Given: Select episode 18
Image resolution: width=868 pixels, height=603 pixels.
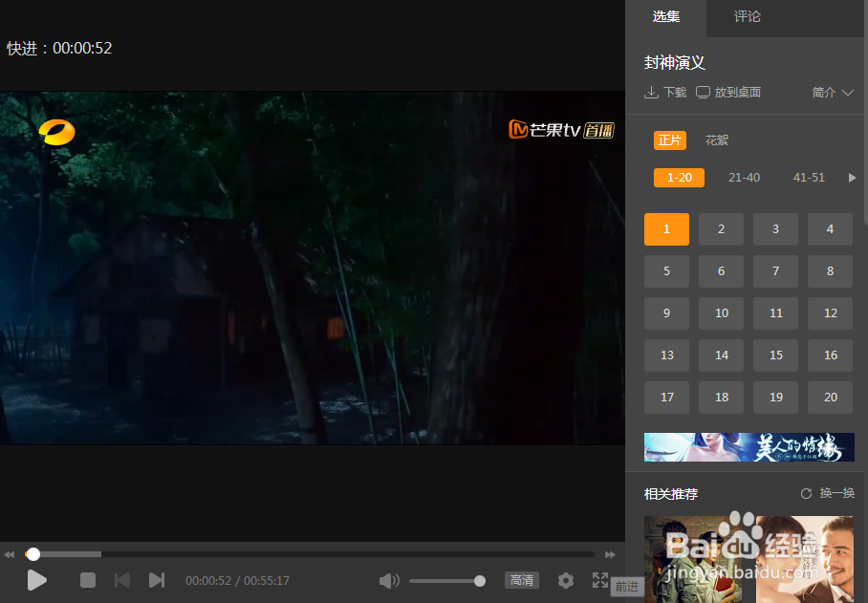Looking at the screenshot, I should pyautogui.click(x=721, y=398).
